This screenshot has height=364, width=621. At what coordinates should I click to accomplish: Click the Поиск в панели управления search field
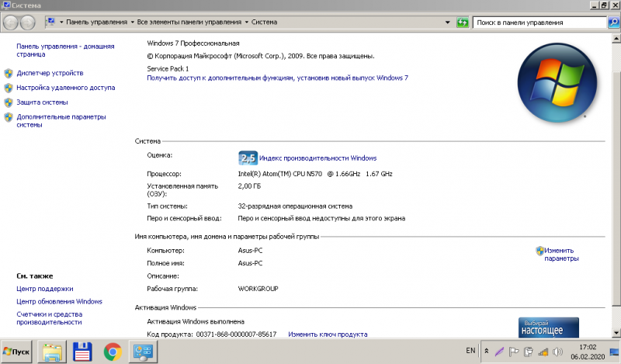(x=539, y=23)
